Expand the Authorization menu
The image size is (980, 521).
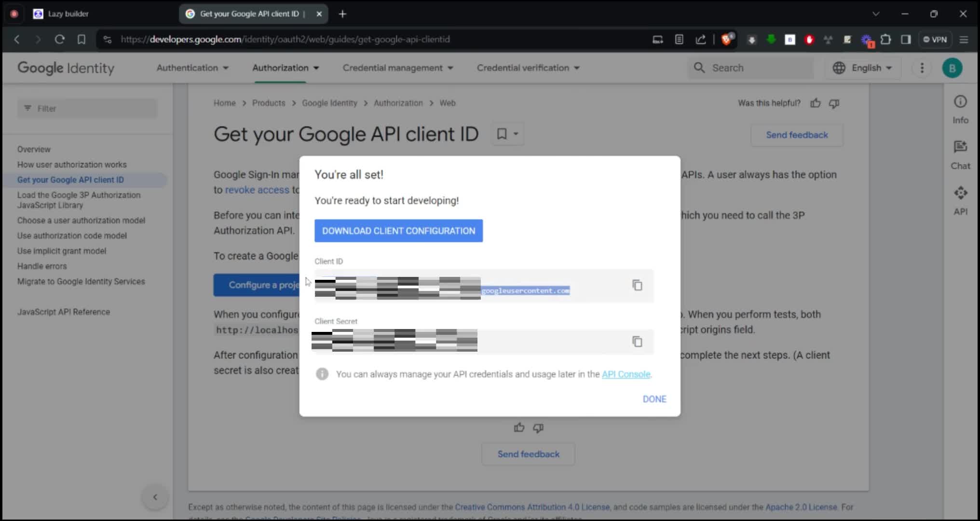tap(286, 68)
